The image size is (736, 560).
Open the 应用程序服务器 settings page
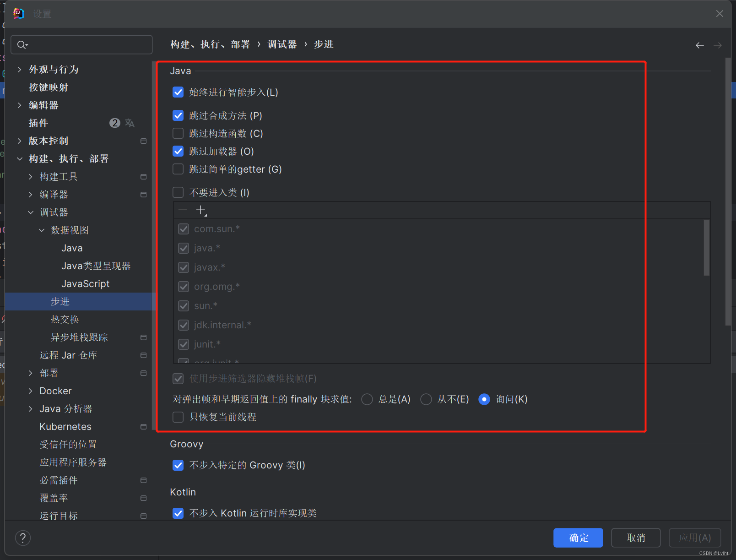(73, 462)
